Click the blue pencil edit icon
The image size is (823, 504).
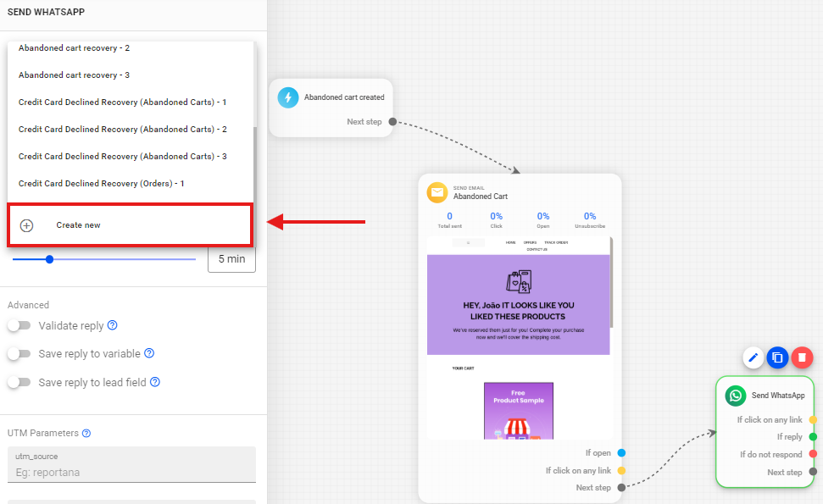coord(753,357)
